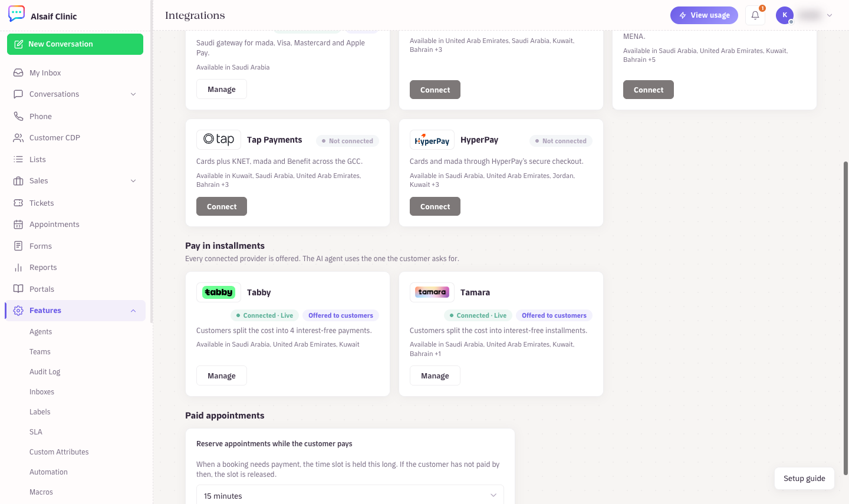Expand the Conversations submenu chevron

tap(133, 94)
